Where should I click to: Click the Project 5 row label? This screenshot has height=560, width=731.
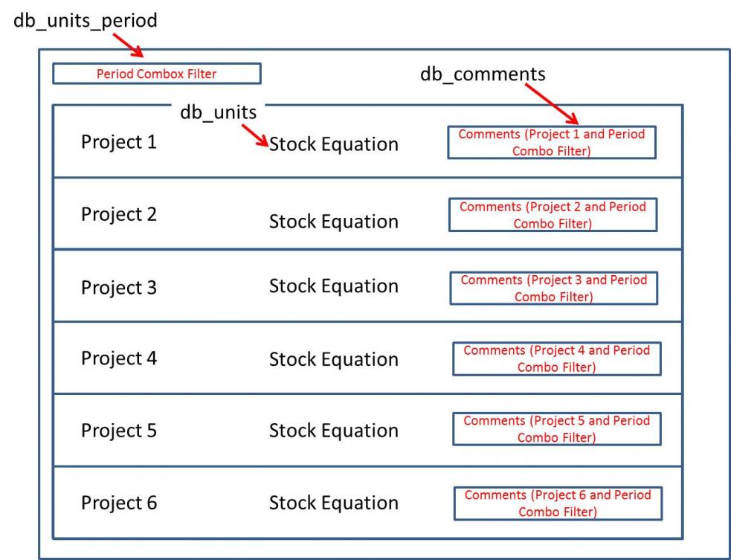pos(119,431)
